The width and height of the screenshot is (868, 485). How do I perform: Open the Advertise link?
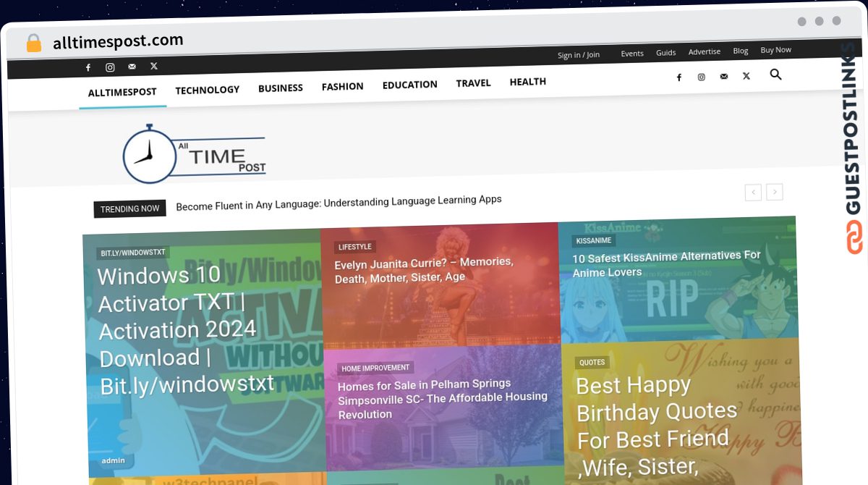click(705, 52)
